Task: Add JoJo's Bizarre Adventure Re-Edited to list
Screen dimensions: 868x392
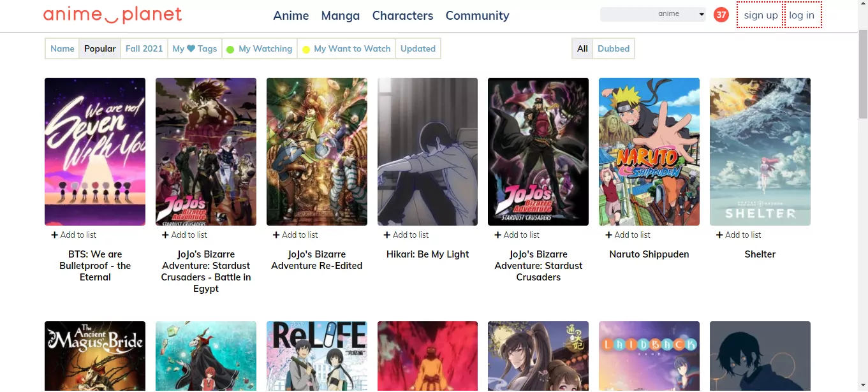Action: tap(296, 235)
